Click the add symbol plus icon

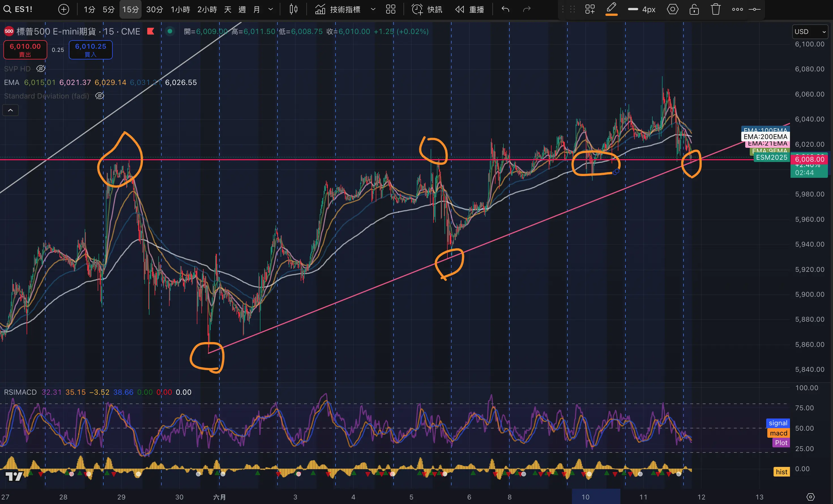63,9
